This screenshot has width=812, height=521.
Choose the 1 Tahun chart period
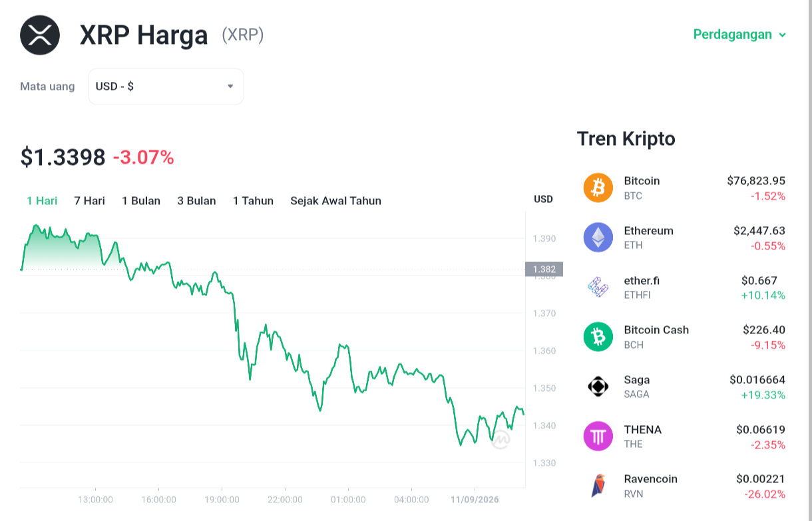(253, 201)
